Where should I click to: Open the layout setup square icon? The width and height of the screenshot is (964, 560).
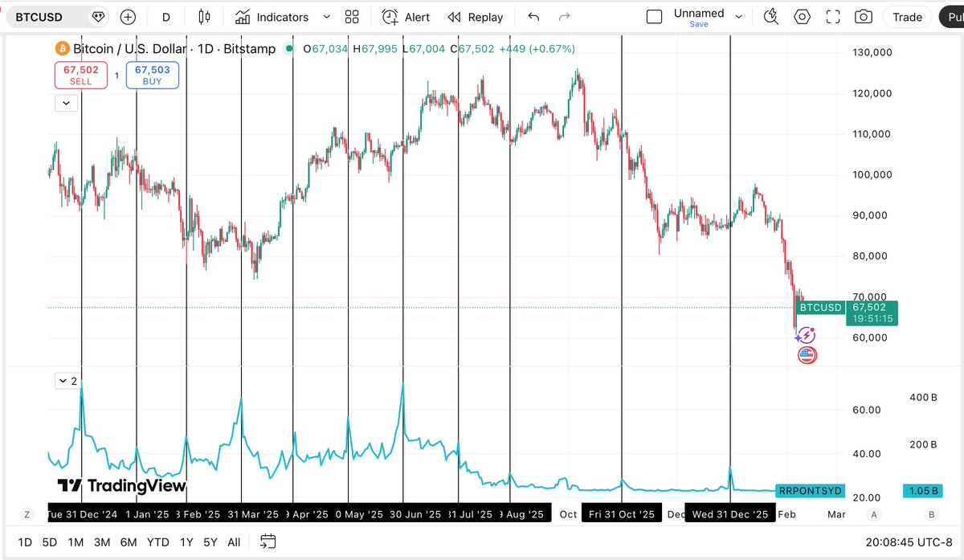(x=655, y=17)
